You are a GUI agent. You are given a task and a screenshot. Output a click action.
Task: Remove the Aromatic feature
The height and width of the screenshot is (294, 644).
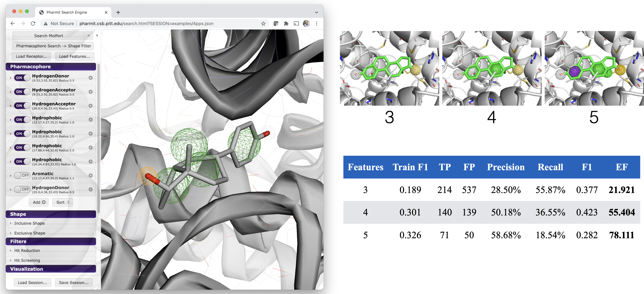90,176
